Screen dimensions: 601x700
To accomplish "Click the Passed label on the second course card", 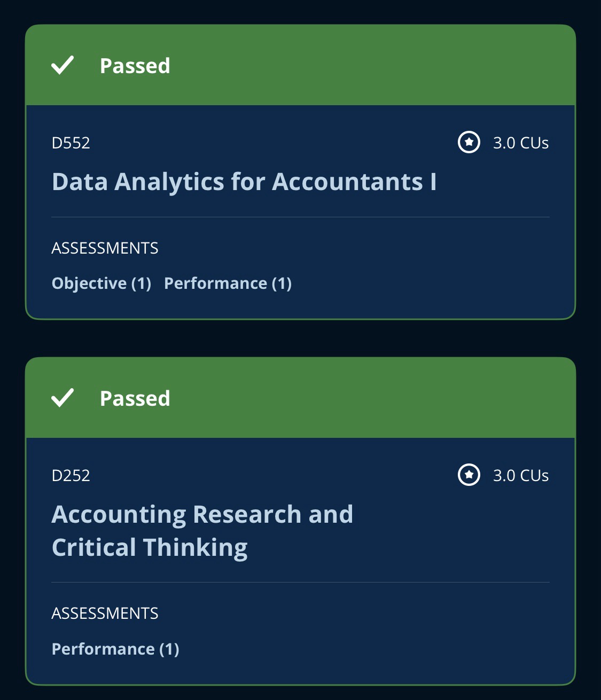I will [x=135, y=398].
